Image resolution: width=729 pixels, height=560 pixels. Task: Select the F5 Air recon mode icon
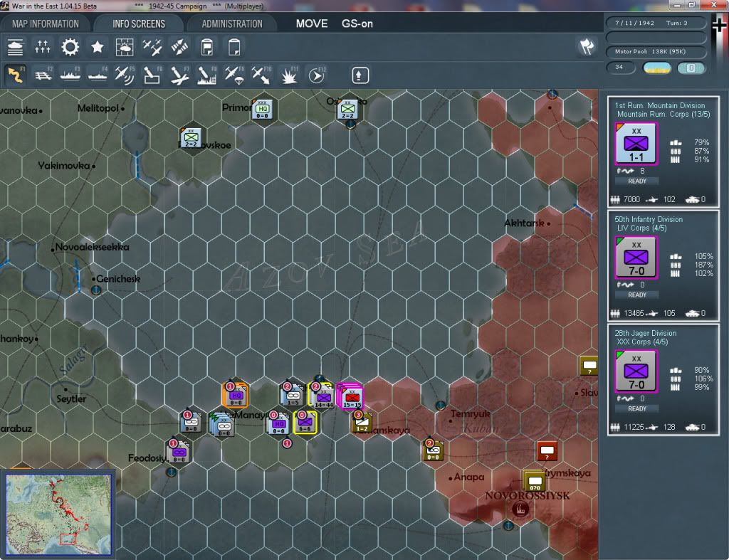[125, 75]
